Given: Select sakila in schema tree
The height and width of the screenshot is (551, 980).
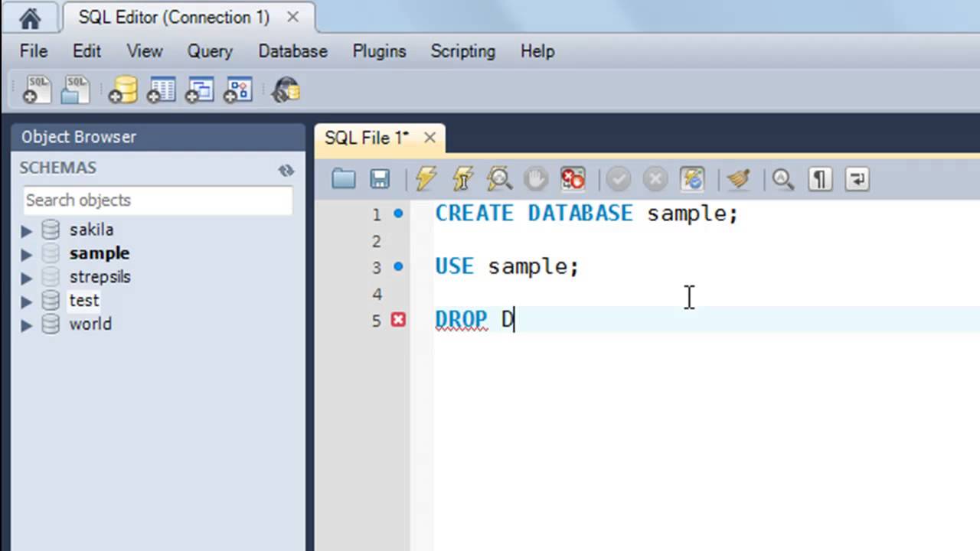Looking at the screenshot, I should pyautogui.click(x=91, y=230).
